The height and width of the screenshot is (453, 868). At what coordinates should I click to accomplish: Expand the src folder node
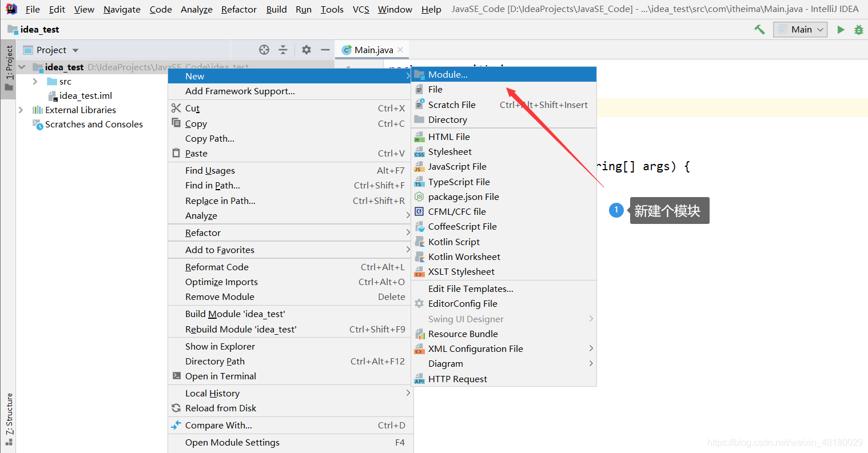(35, 82)
